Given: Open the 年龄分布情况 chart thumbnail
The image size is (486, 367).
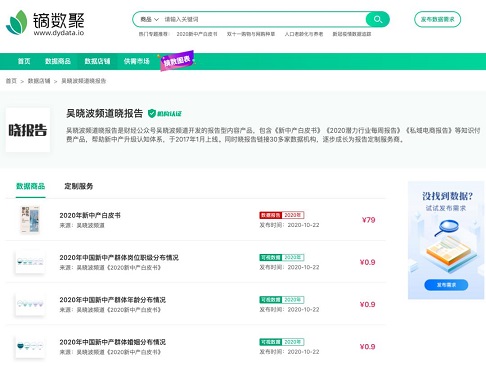Looking at the screenshot, I should pos(30,304).
